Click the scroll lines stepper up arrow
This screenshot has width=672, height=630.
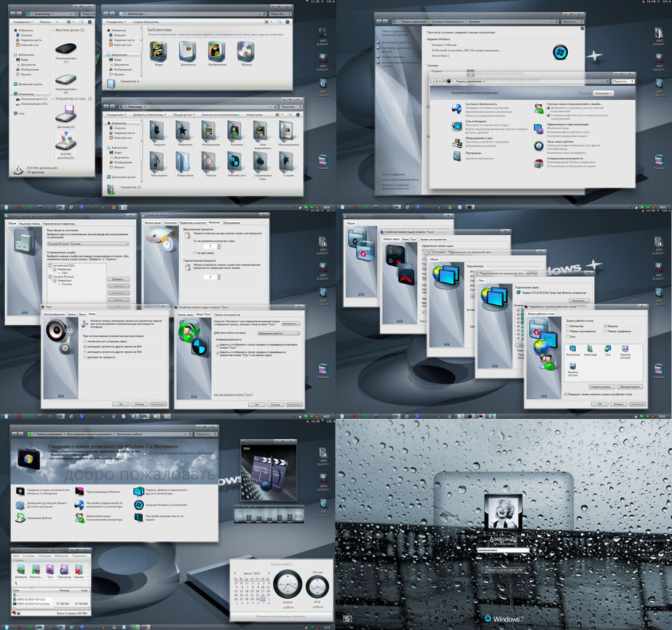(220, 245)
